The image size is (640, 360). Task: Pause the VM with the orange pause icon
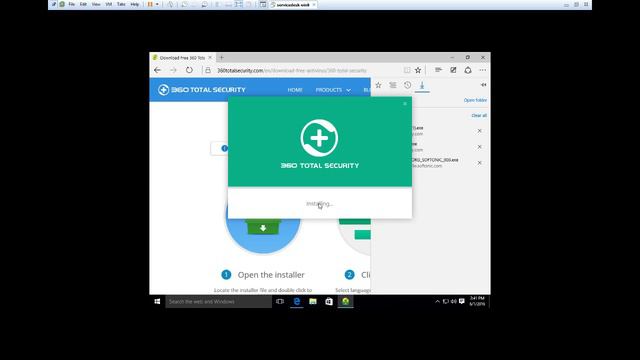click(x=150, y=4)
